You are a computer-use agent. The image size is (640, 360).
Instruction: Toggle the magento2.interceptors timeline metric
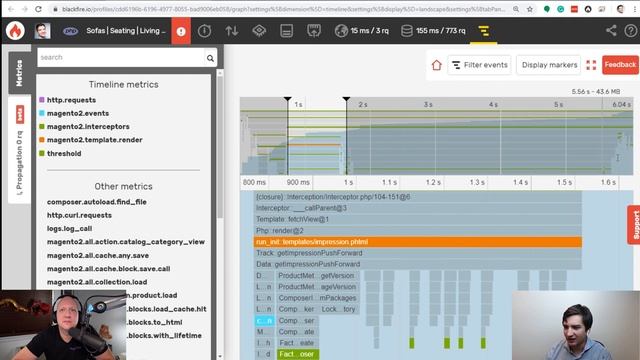(88, 127)
